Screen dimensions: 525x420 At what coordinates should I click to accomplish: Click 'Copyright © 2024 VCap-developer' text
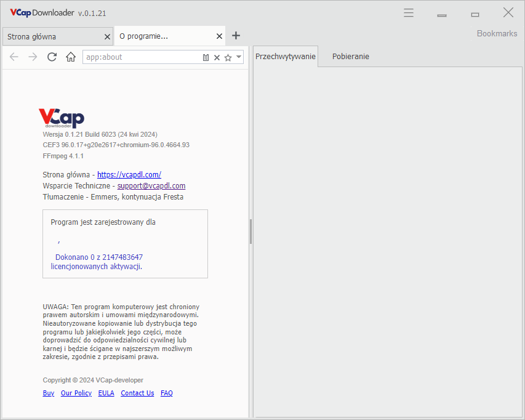coord(93,380)
